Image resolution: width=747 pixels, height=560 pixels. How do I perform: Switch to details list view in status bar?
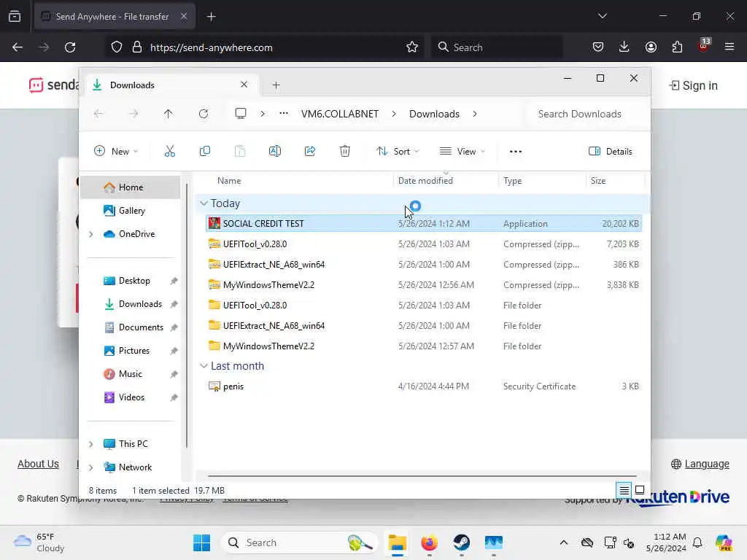coord(624,490)
